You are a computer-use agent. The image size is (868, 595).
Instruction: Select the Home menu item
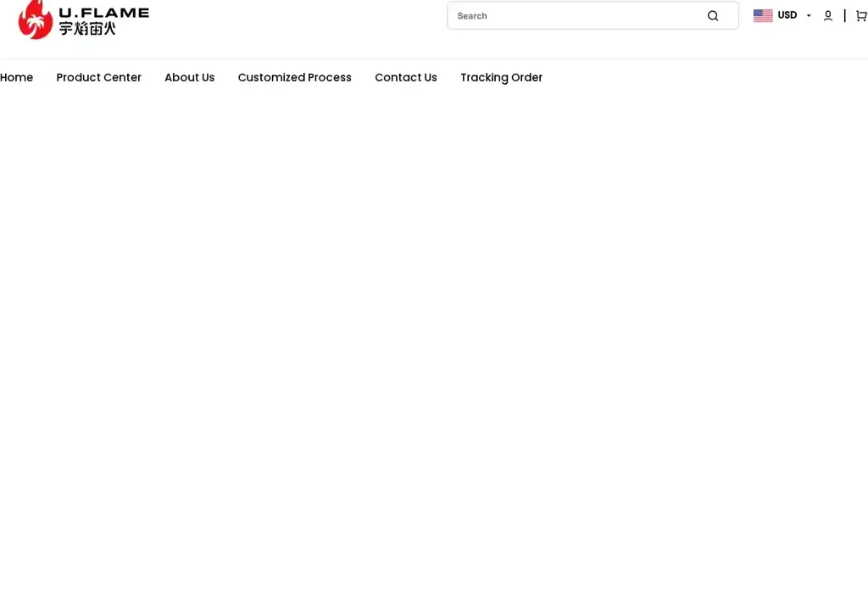(x=16, y=77)
